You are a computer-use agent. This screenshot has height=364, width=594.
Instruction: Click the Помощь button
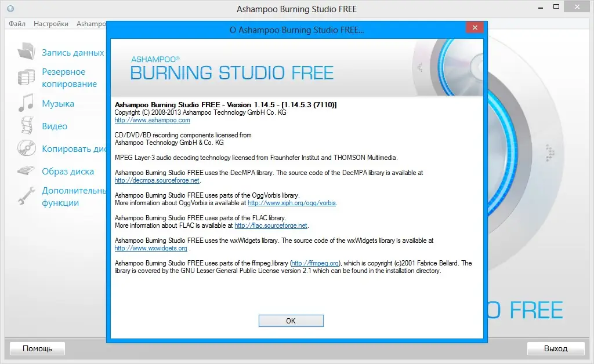[x=37, y=348]
